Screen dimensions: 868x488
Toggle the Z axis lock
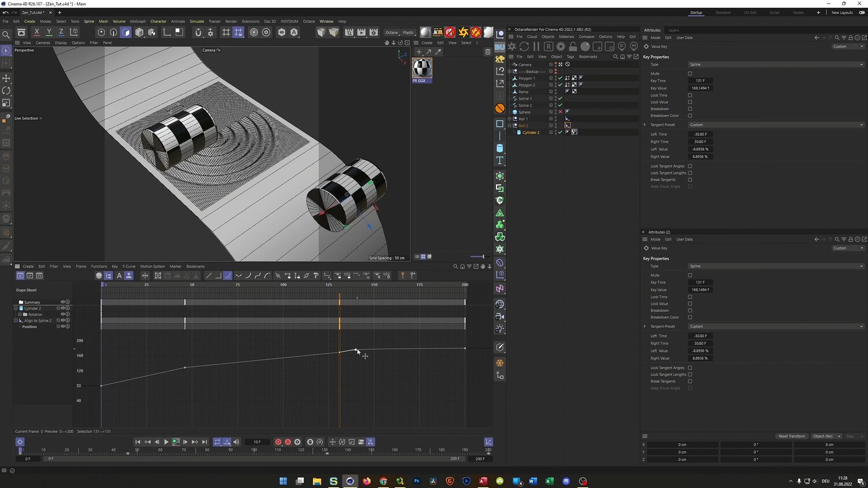pos(61,32)
